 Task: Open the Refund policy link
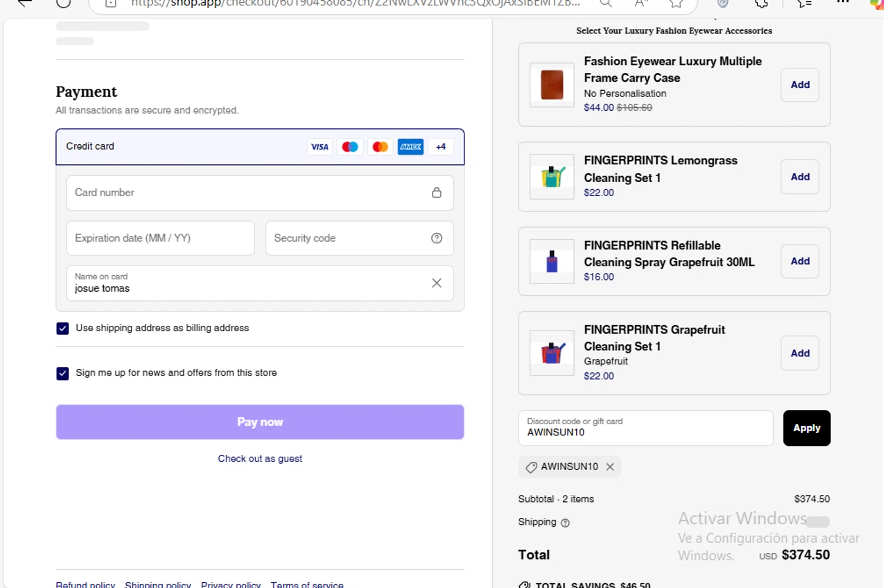click(85, 584)
